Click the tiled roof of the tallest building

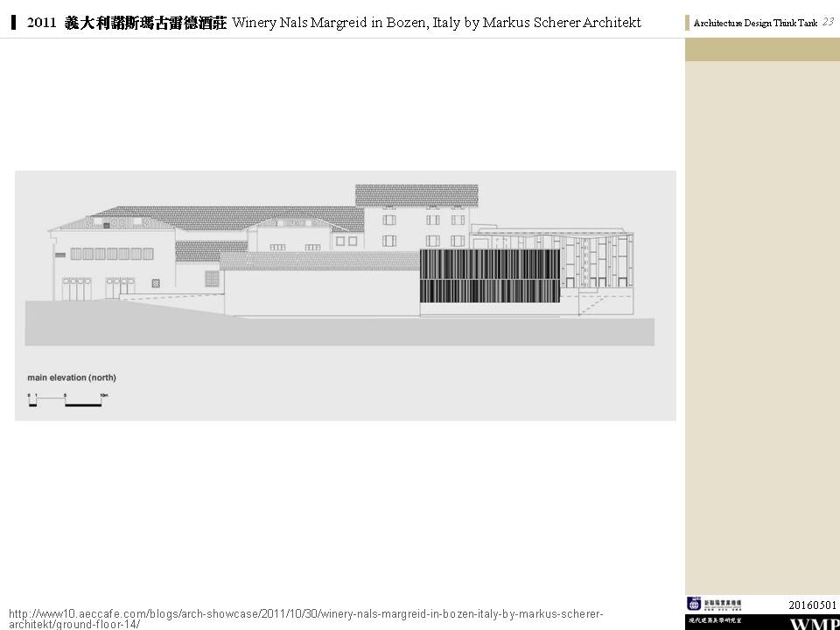tap(416, 194)
